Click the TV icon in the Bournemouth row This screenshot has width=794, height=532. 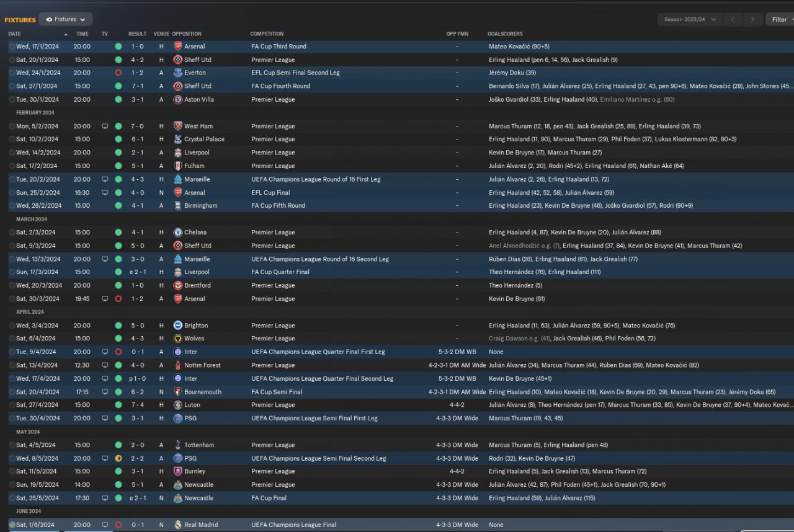click(105, 392)
